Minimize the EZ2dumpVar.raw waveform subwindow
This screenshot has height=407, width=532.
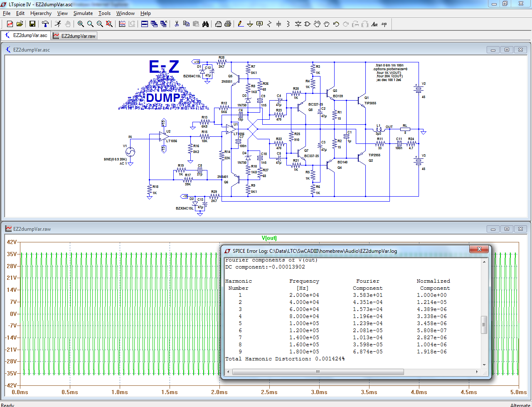[x=493, y=229]
